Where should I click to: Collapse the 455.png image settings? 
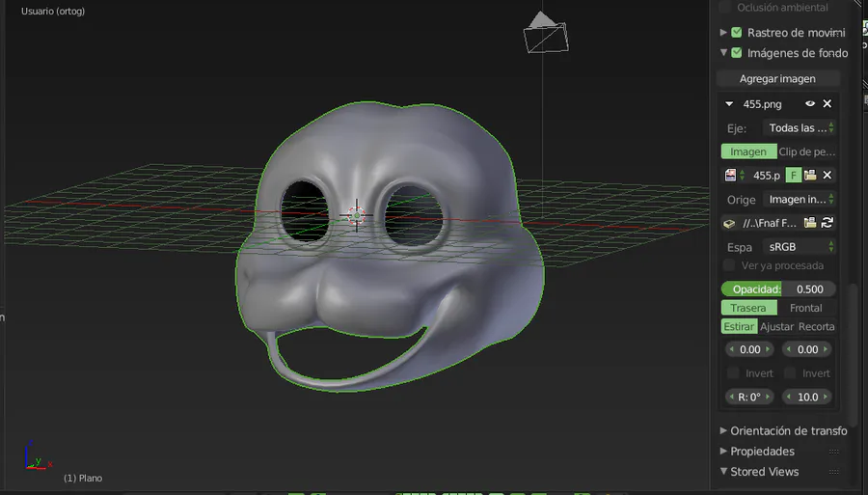tap(729, 104)
